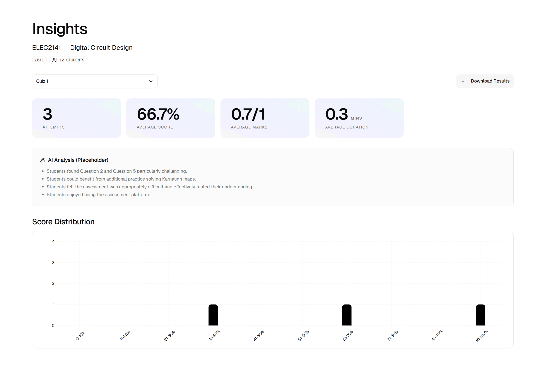Expand the assessment selector to change quizzes
Screen dimensions: 550x392
click(x=95, y=81)
